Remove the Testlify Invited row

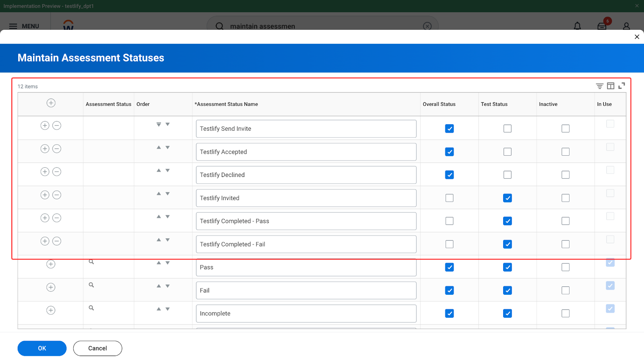pos(57,195)
